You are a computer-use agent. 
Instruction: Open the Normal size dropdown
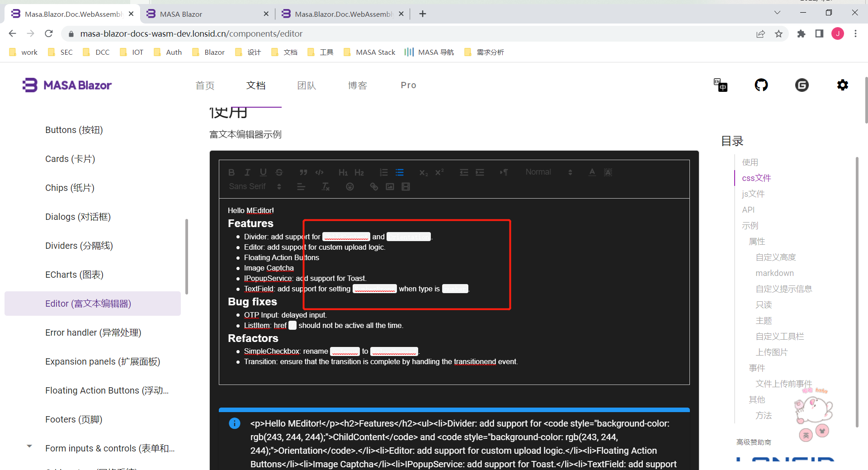(549, 172)
